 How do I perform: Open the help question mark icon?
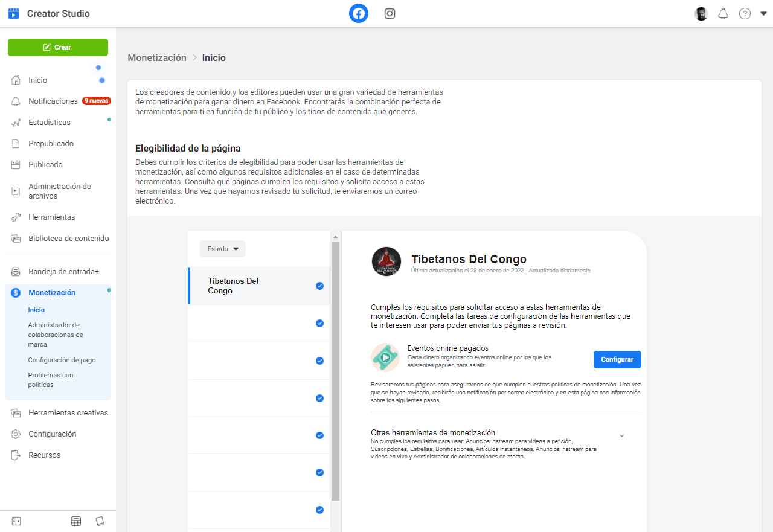coord(745,13)
